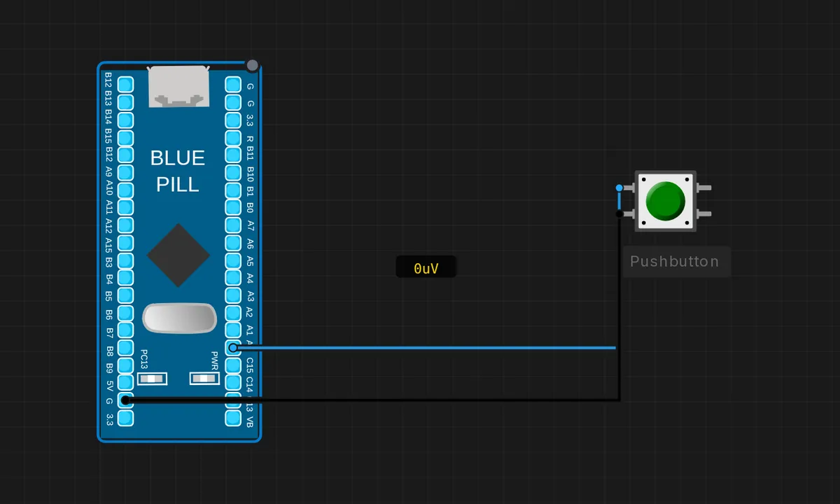Click pin B10 on the Blue Pill
840x504 pixels.
tap(233, 173)
